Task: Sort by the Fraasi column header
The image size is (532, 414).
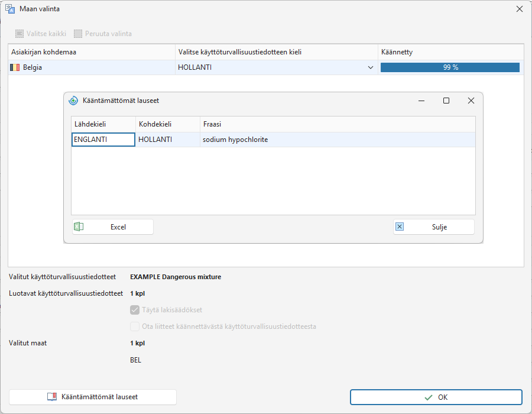Action: [x=338, y=124]
